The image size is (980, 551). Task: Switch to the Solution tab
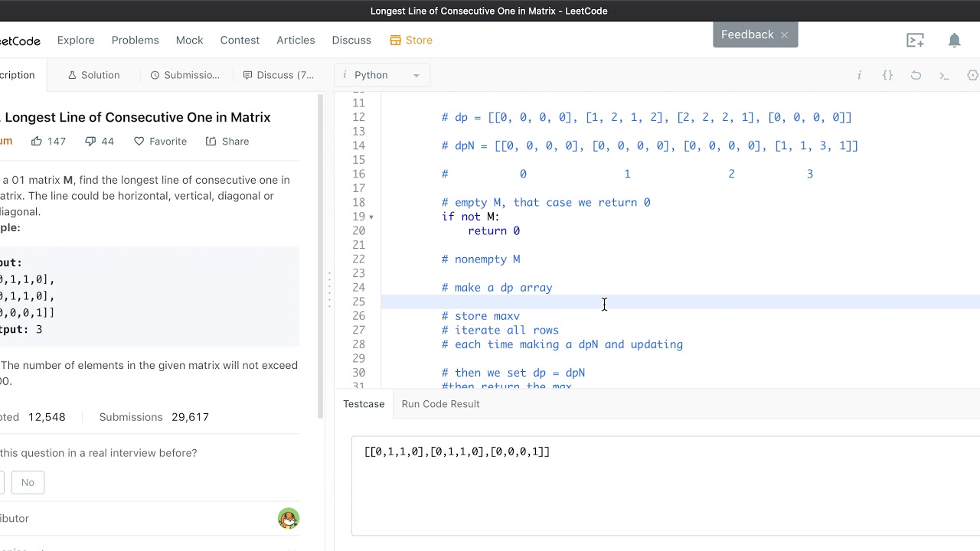(93, 75)
